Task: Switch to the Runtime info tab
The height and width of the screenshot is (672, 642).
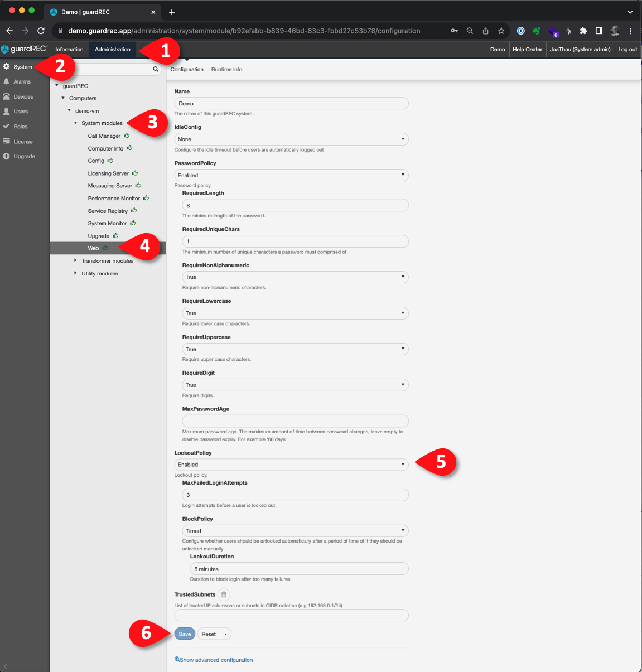Action: click(226, 70)
